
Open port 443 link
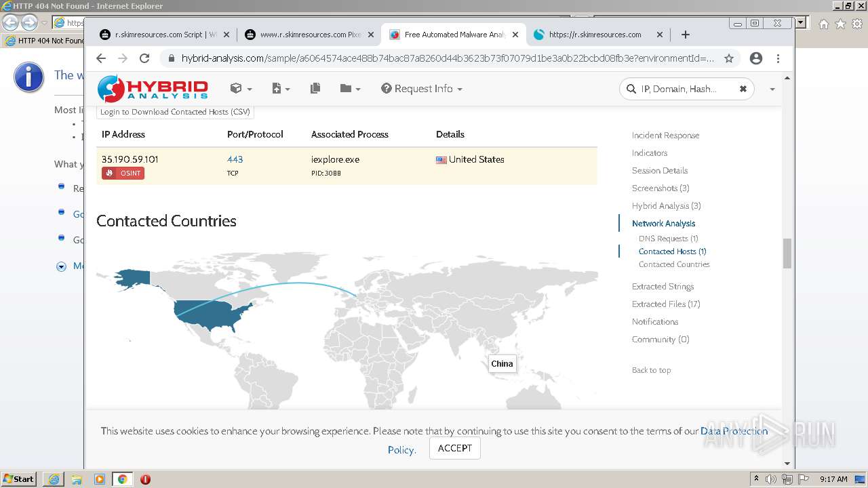pyautogui.click(x=235, y=159)
